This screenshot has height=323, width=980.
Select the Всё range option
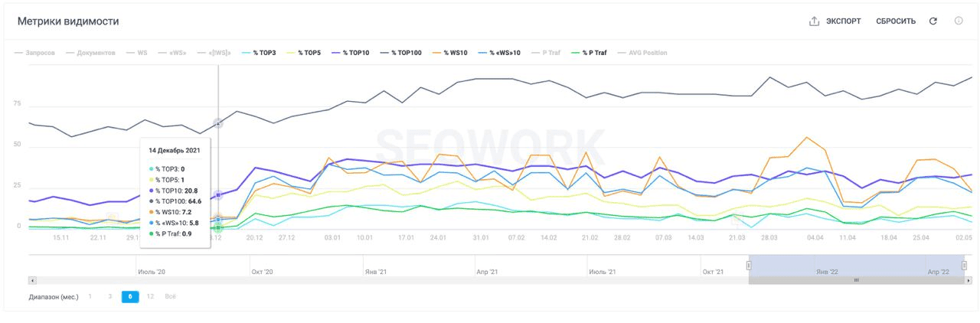(x=171, y=296)
